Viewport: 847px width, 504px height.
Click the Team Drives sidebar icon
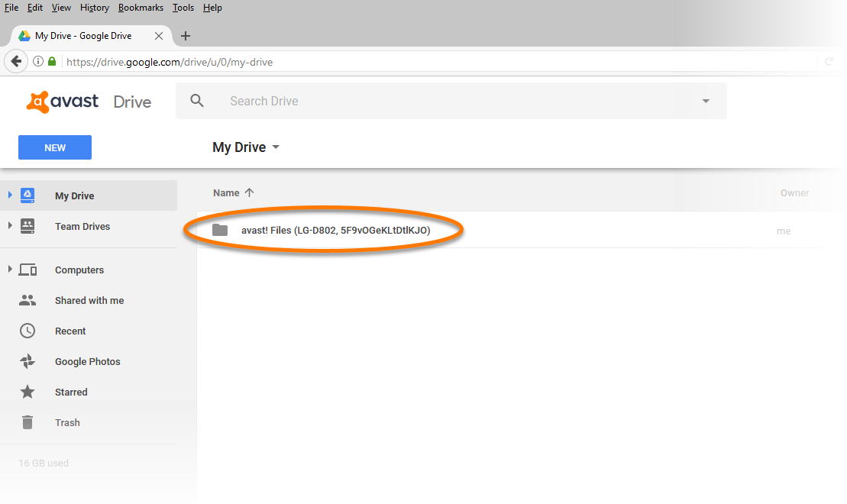point(27,226)
